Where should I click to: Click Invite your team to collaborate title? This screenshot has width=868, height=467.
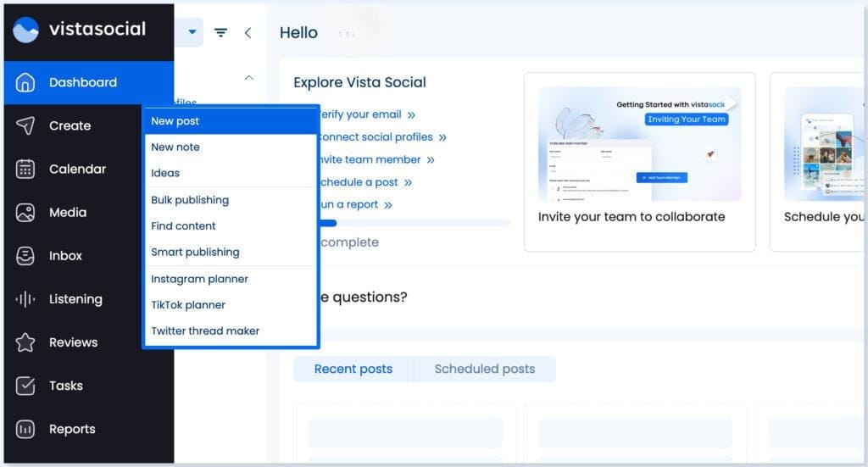tap(632, 217)
